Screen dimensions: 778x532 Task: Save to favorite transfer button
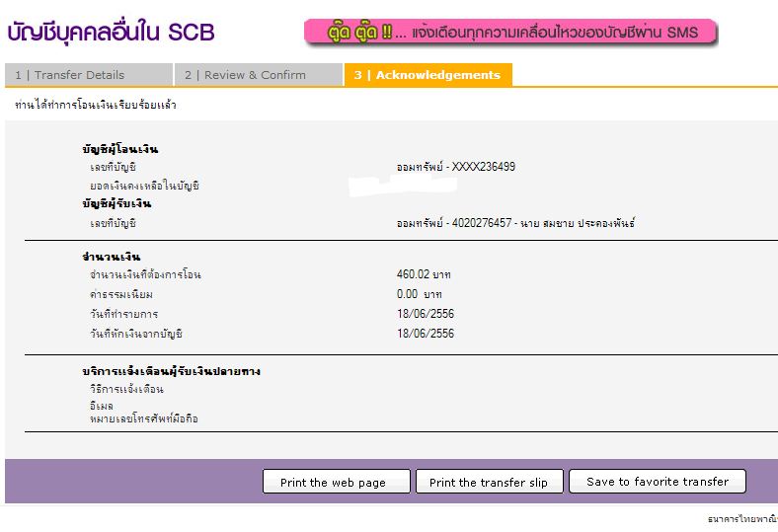tap(658, 482)
